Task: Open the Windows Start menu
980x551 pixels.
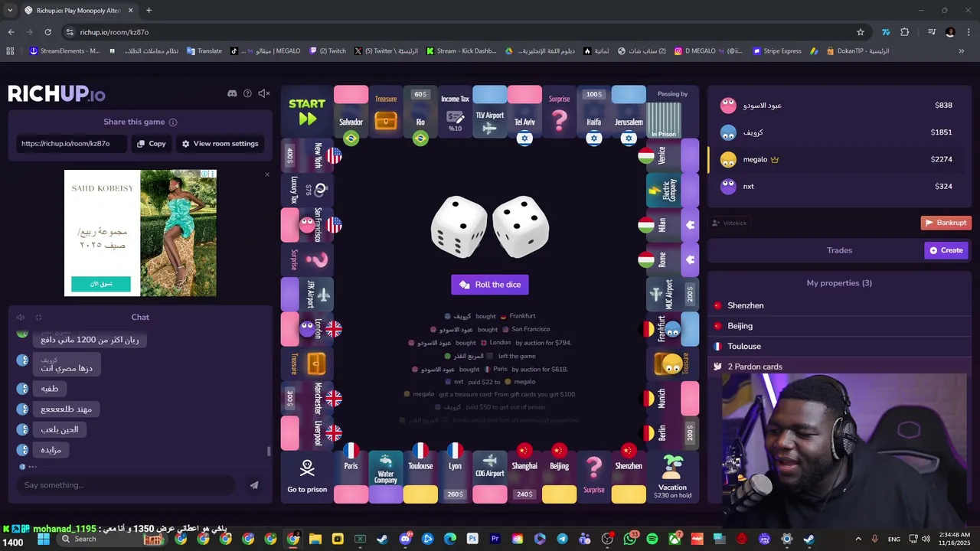Action: pos(44,539)
